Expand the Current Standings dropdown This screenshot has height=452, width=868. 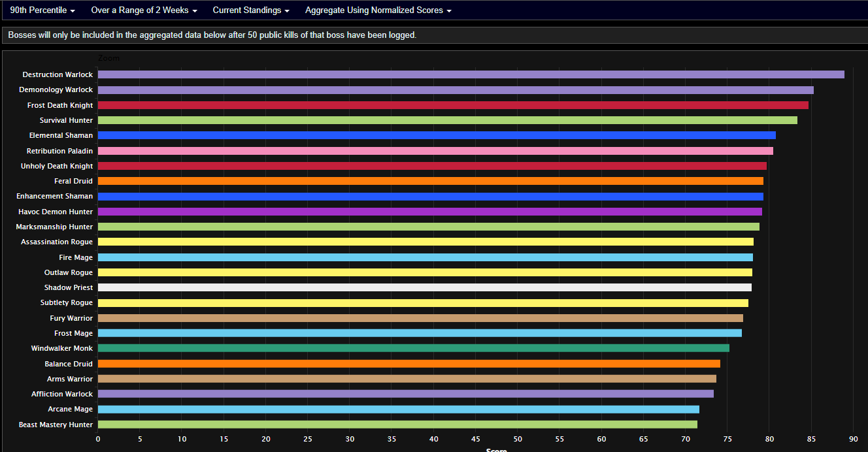(251, 10)
